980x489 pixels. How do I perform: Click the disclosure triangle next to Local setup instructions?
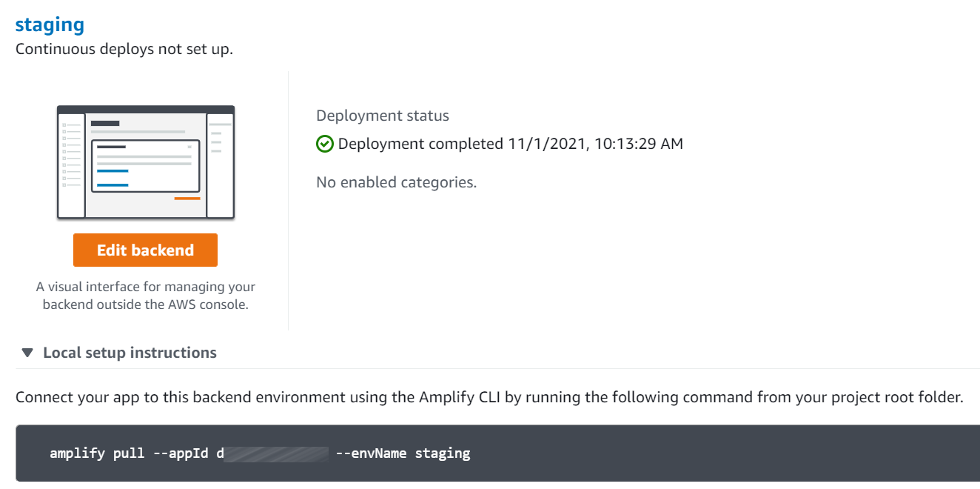click(x=26, y=352)
